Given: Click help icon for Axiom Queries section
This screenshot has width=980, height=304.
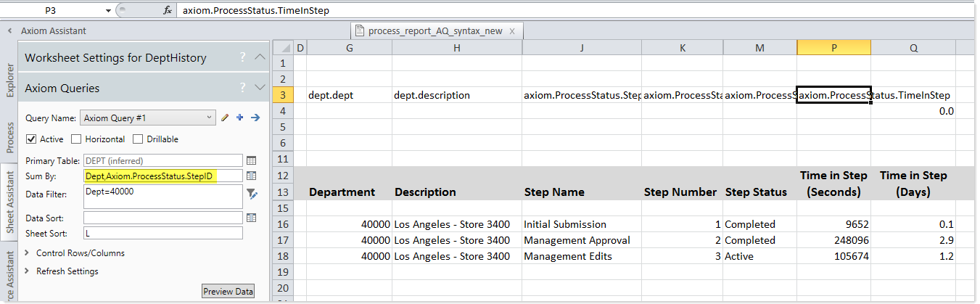Looking at the screenshot, I should (x=243, y=88).
